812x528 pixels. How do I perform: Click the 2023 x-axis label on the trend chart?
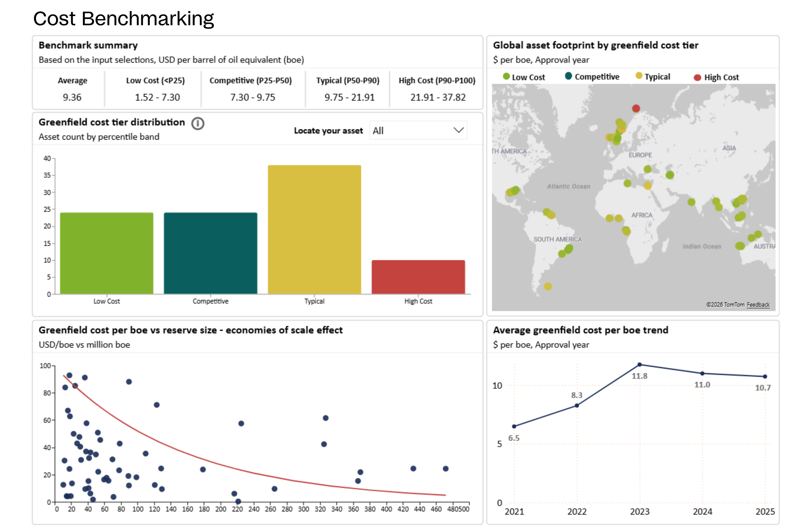click(639, 511)
